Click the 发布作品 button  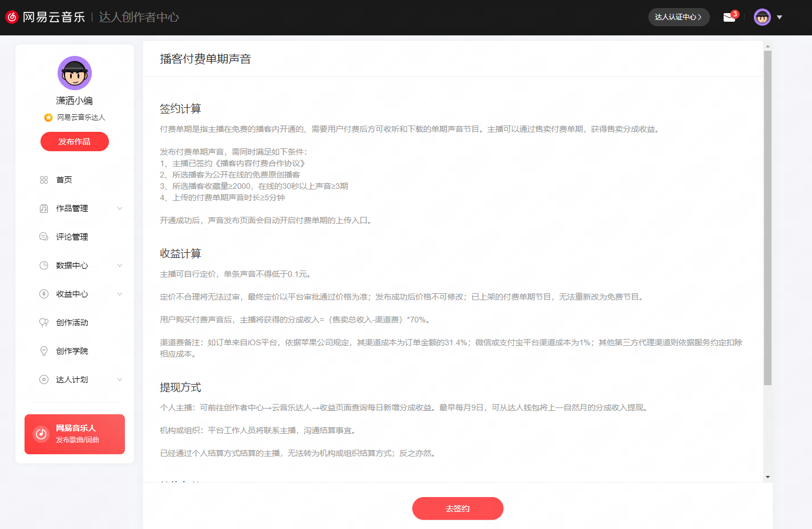(75, 142)
